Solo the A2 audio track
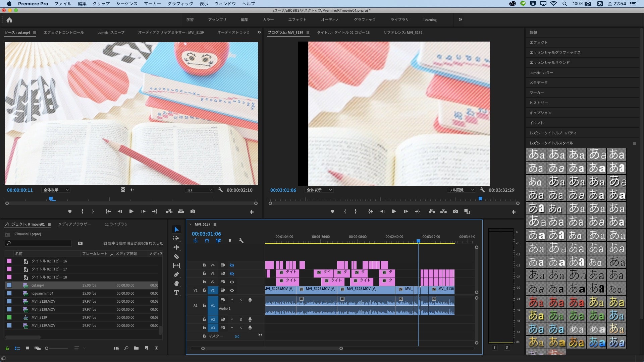This screenshot has height=362, width=644. click(x=241, y=320)
